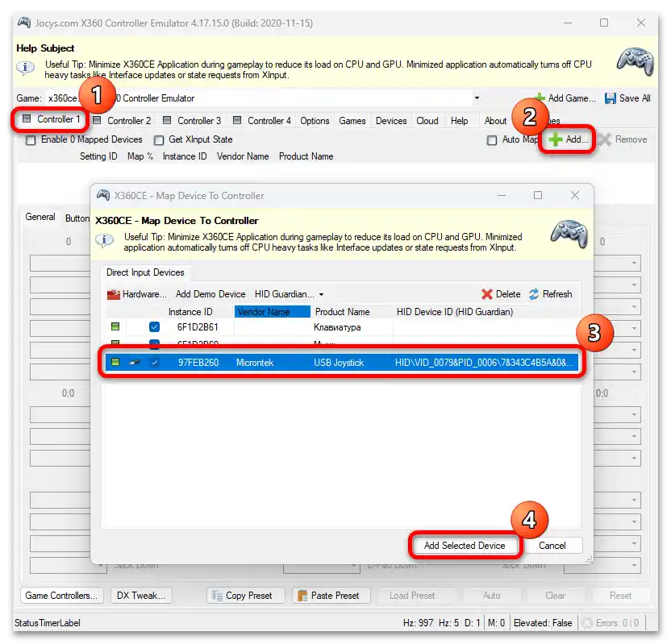Click the Refresh devices icon
The width and height of the screenshot is (671, 644).
click(x=534, y=294)
